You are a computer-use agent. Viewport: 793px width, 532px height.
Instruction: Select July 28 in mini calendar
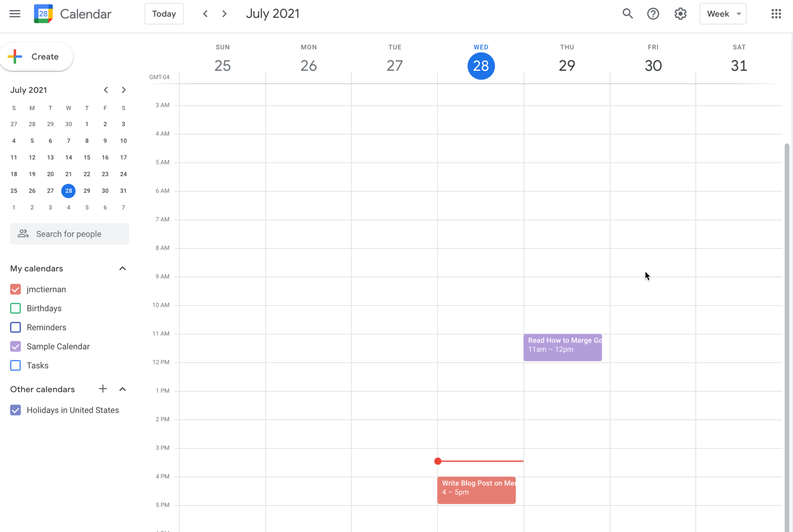[69, 190]
